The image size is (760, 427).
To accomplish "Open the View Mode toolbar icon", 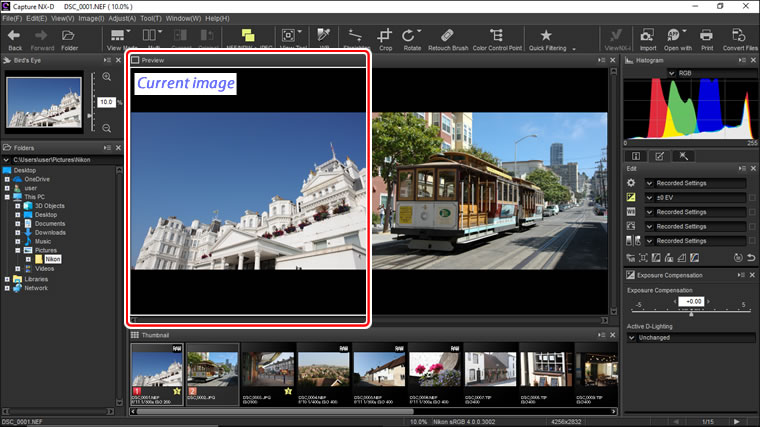I will coord(118,35).
